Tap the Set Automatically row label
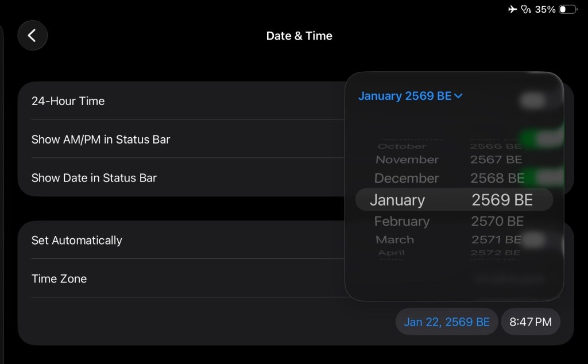The width and height of the screenshot is (588, 364). [x=77, y=240]
